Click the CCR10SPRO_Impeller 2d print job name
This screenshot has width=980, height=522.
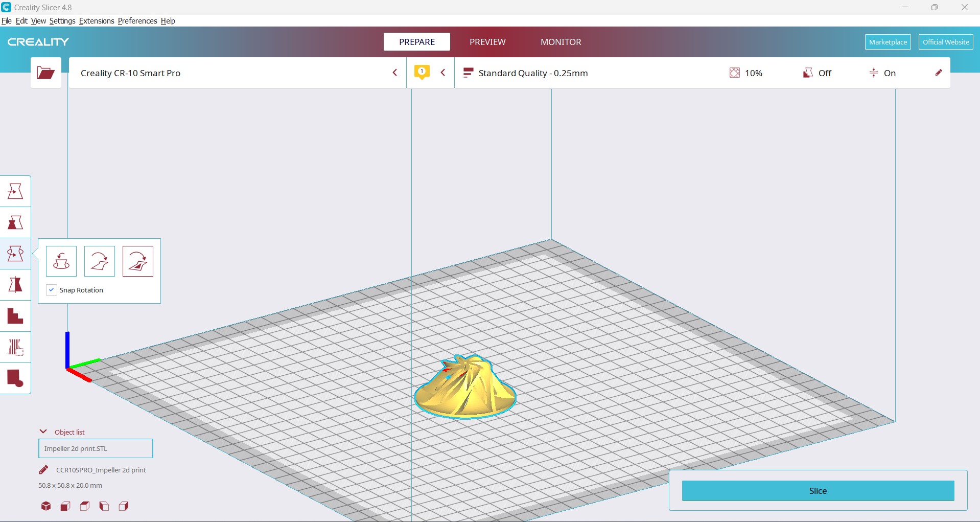(101, 470)
